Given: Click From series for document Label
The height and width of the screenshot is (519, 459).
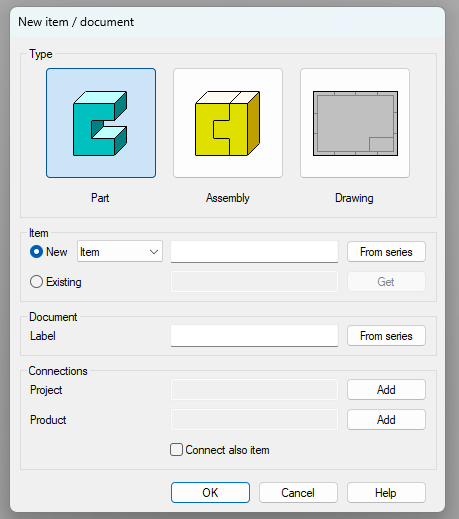Looking at the screenshot, I should (386, 336).
